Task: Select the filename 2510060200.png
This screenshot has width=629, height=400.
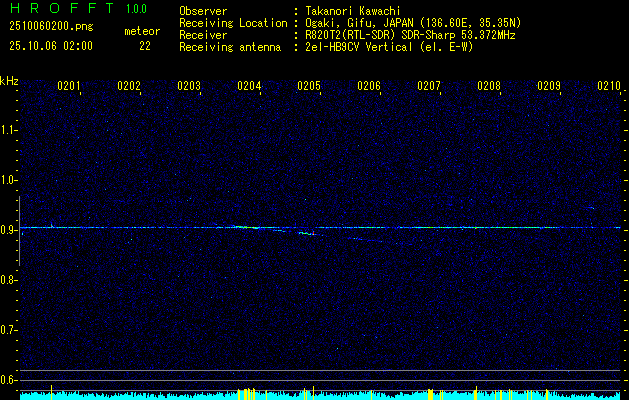Action: pyautogui.click(x=51, y=27)
